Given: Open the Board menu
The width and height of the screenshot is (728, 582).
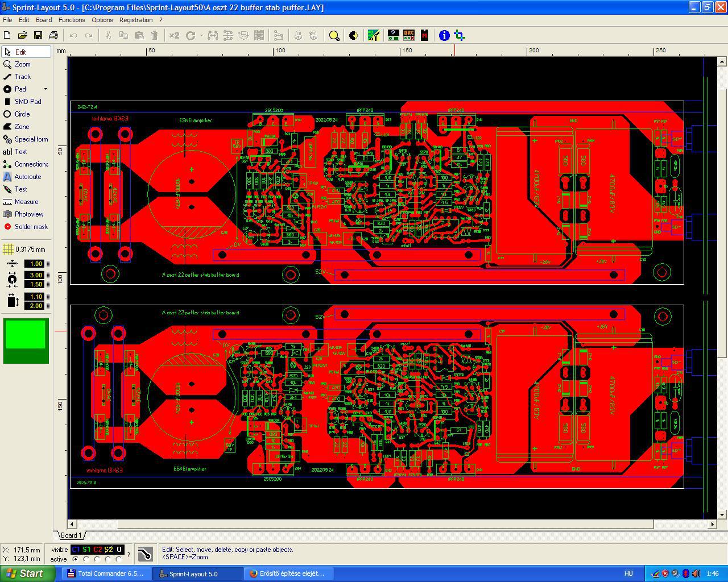Looking at the screenshot, I should coord(44,20).
